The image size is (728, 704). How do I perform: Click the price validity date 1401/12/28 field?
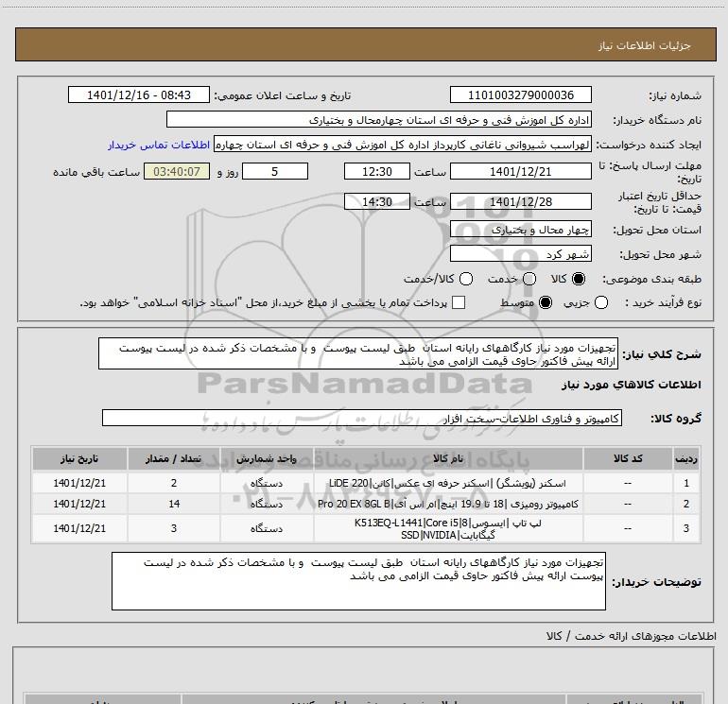pyautogui.click(x=520, y=201)
